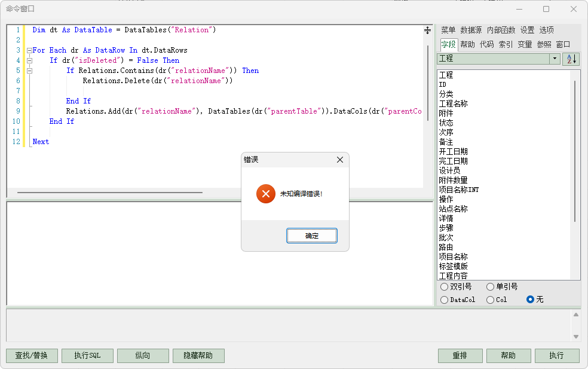Click the 重排 button
588x369 pixels.
460,355
